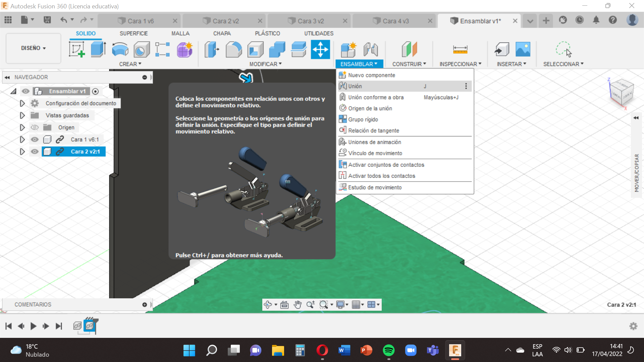Open the notifications bell

point(596,20)
